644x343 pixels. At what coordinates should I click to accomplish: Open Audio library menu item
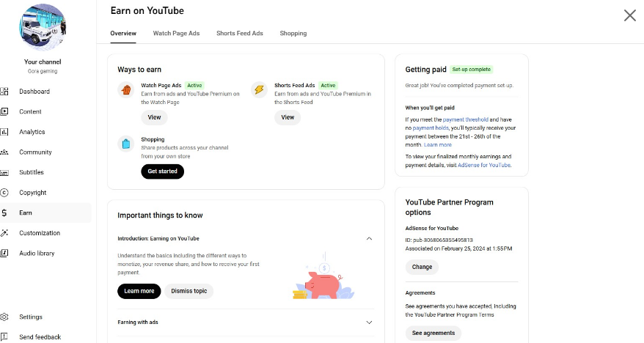click(x=37, y=253)
